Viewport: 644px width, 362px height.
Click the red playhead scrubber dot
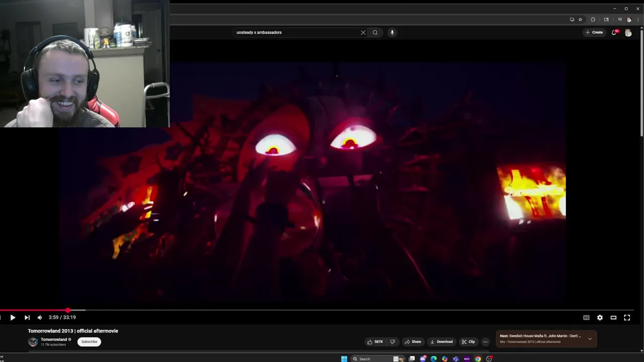coord(68,310)
